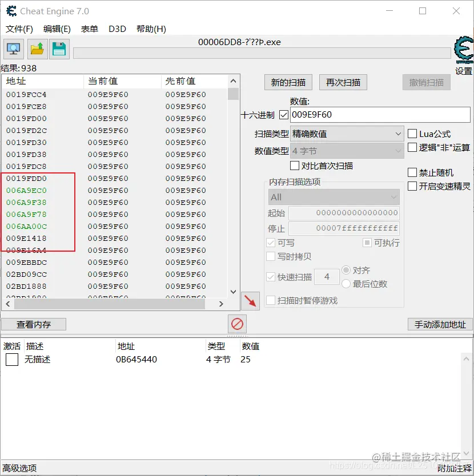
Task: Open the D3D menu
Action: [117, 29]
